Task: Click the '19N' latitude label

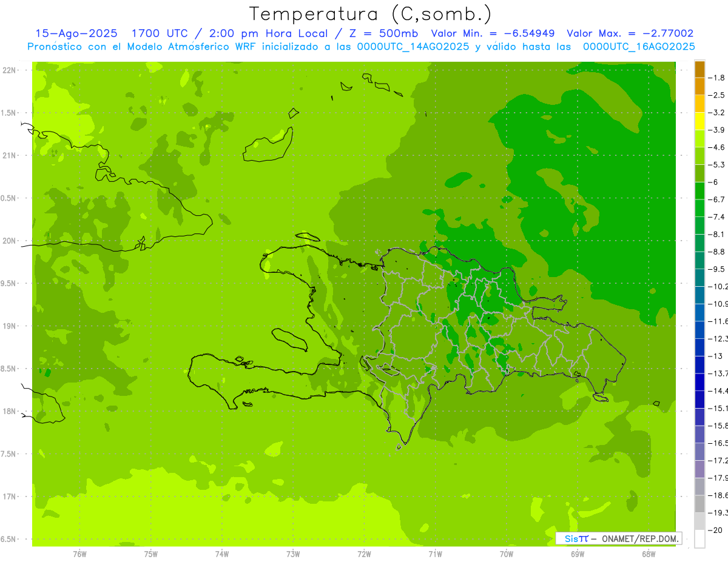Action: (x=10, y=326)
